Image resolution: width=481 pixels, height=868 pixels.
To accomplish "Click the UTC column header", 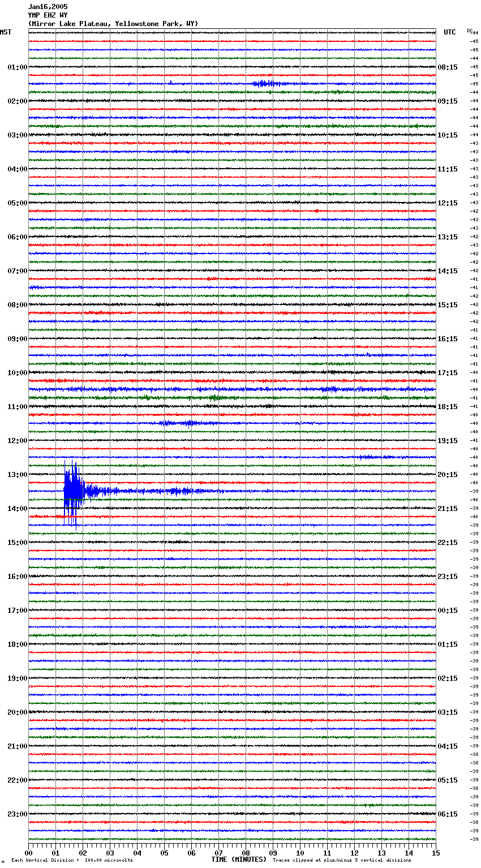I will pos(450,32).
